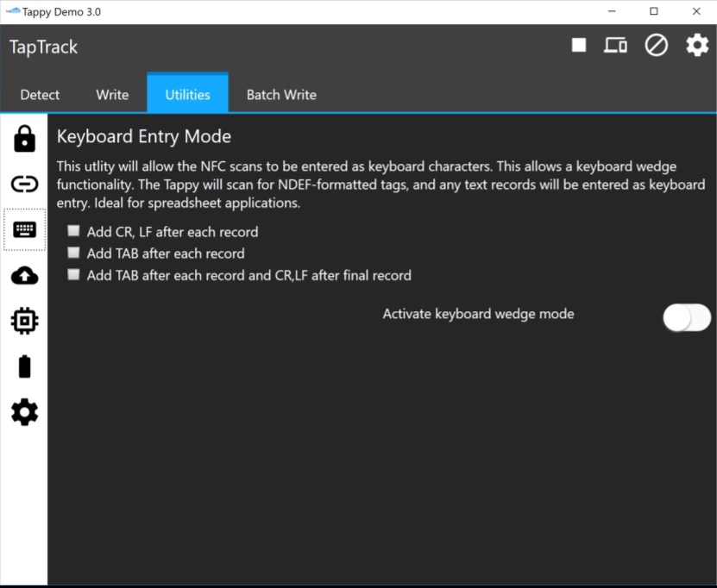Activate keyboard wedge mode switch
This screenshot has height=588, width=717.
tap(686, 317)
